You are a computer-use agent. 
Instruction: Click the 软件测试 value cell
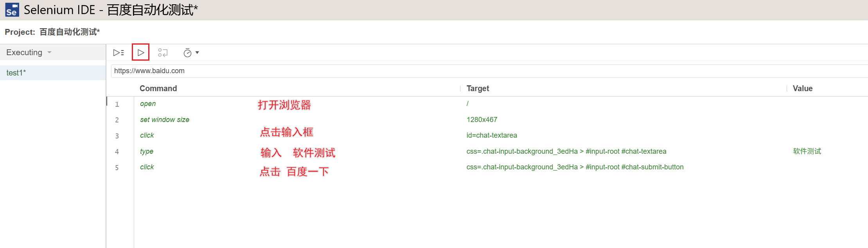pyautogui.click(x=807, y=151)
